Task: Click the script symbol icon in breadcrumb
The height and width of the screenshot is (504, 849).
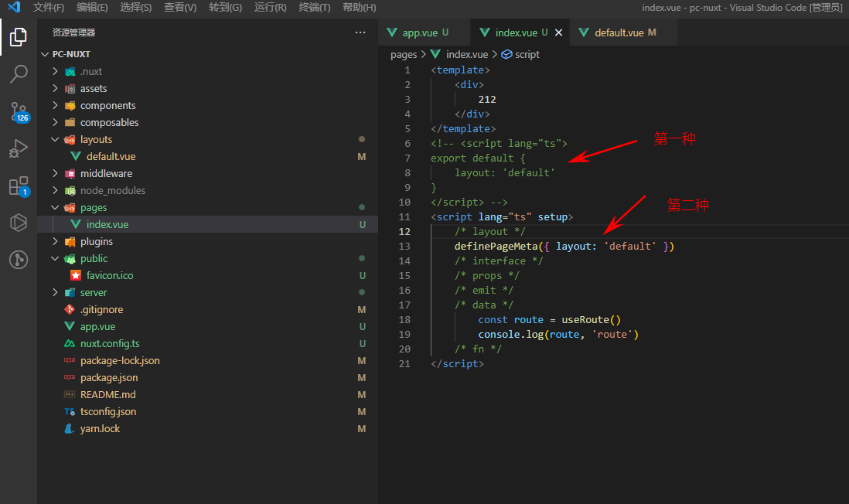Action: (x=506, y=54)
